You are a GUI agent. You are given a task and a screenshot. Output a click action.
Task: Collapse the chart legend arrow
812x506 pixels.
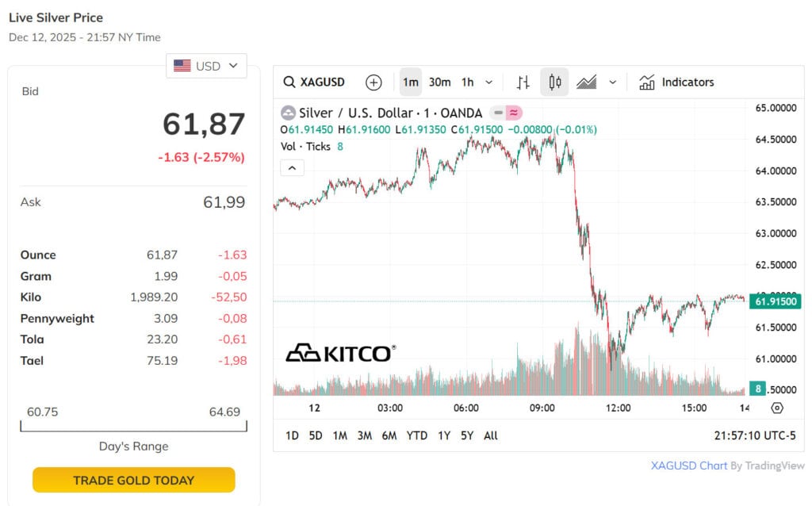[293, 167]
